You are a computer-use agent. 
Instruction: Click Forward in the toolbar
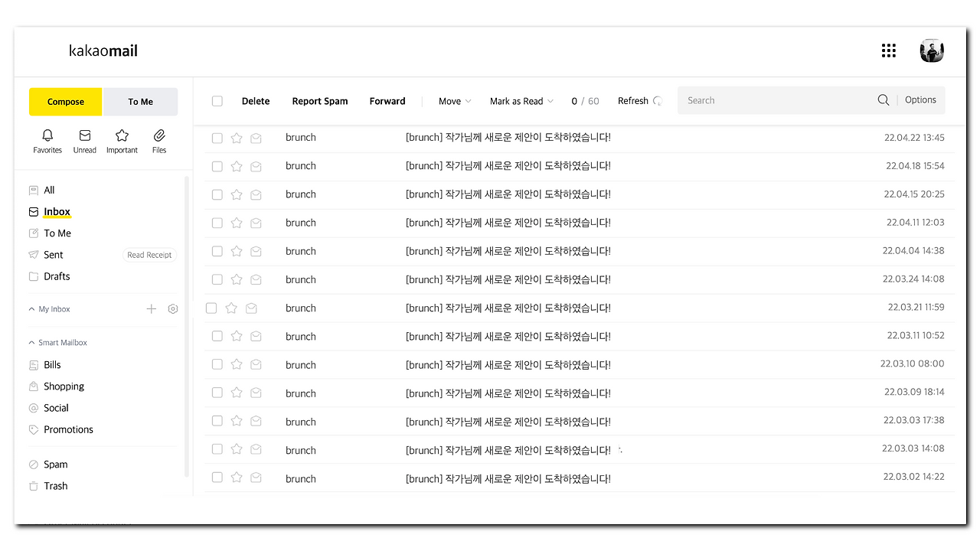pyautogui.click(x=387, y=101)
